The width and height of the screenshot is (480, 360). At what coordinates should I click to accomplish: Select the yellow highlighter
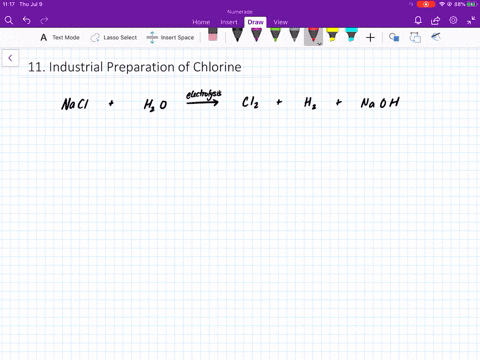click(332, 35)
